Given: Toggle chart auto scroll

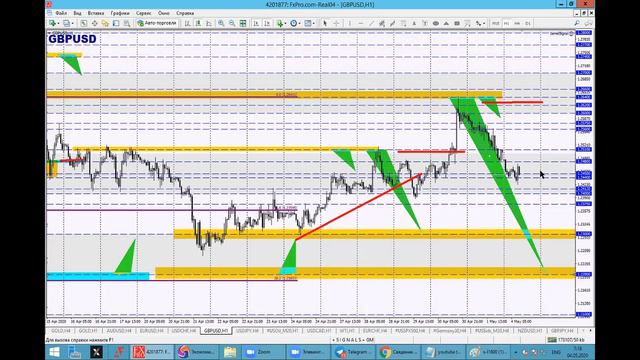Looking at the screenshot, I should pos(256,23).
